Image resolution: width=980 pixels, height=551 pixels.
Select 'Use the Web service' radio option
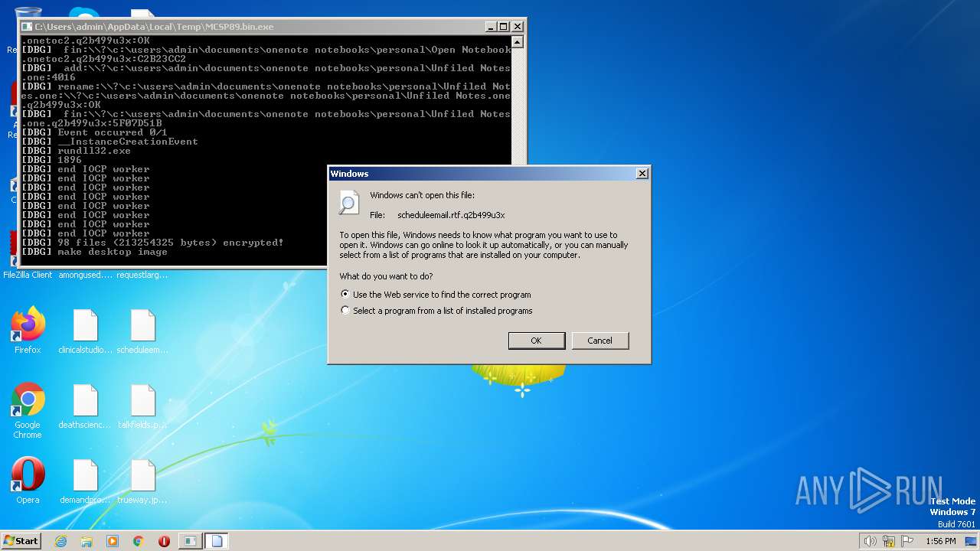345,294
